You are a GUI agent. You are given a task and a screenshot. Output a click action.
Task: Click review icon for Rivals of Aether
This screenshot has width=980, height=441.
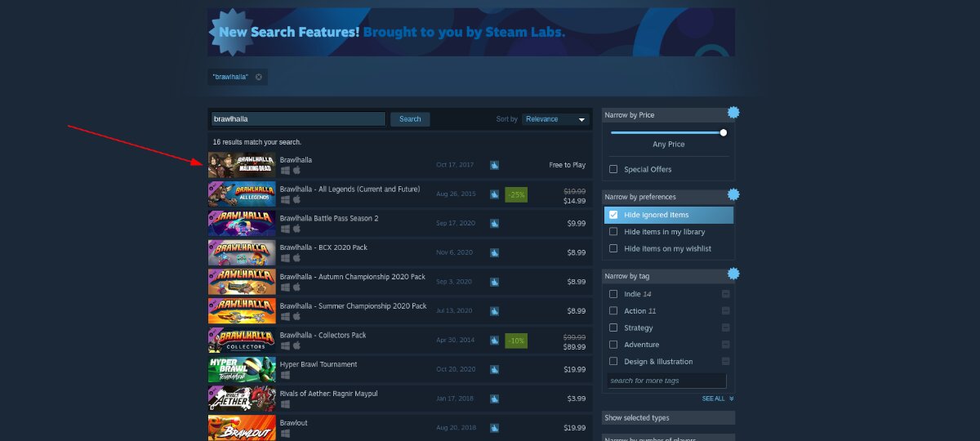tap(494, 399)
